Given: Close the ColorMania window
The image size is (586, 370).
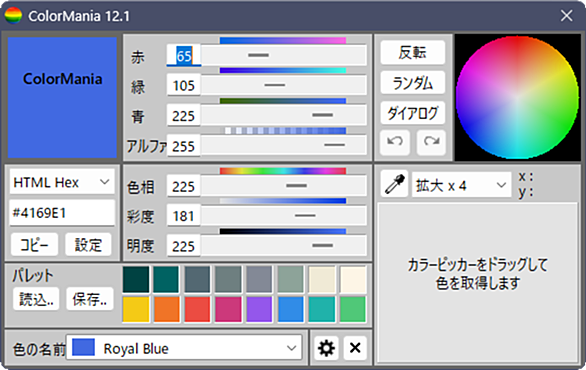Looking at the screenshot, I should pos(567,16).
